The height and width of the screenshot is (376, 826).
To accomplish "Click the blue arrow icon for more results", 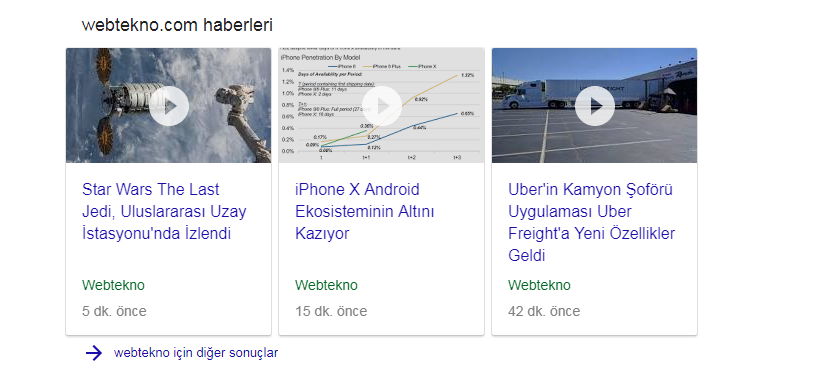I will click(x=94, y=353).
